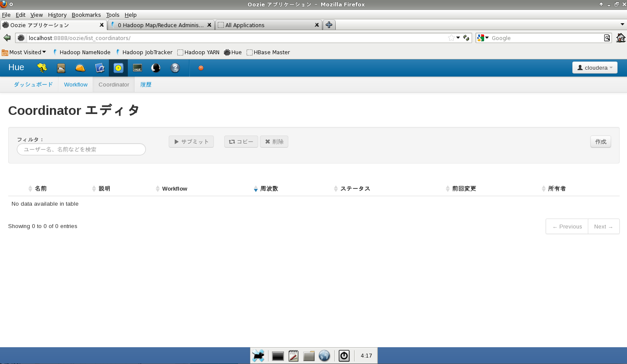Sort table by Workflow column header
627x364 pixels.
(175, 188)
